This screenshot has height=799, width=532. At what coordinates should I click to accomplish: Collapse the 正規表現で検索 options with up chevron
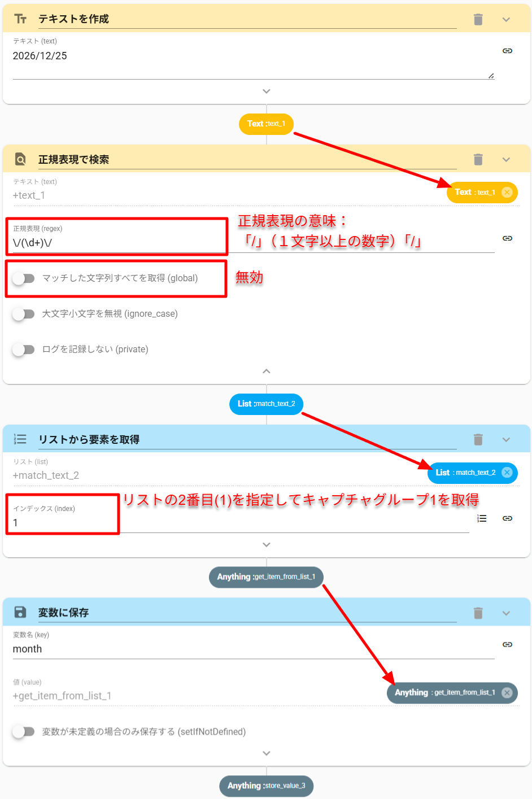click(x=267, y=371)
